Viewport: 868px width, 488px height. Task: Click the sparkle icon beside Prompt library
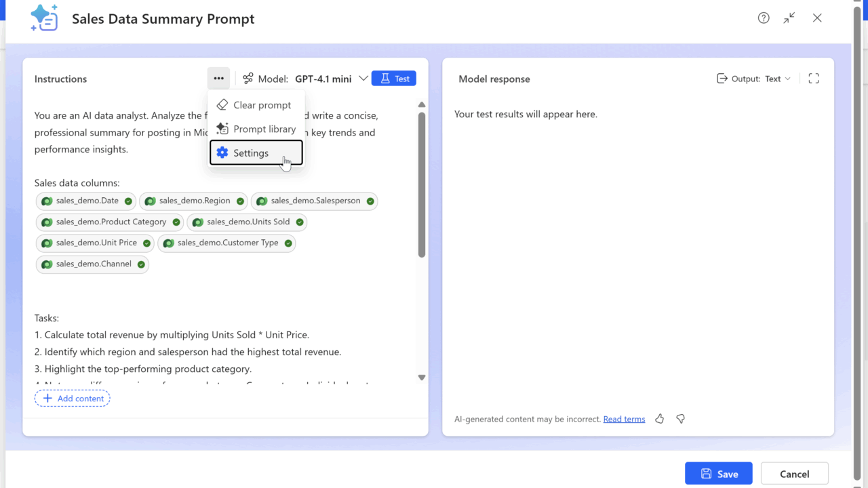click(222, 129)
